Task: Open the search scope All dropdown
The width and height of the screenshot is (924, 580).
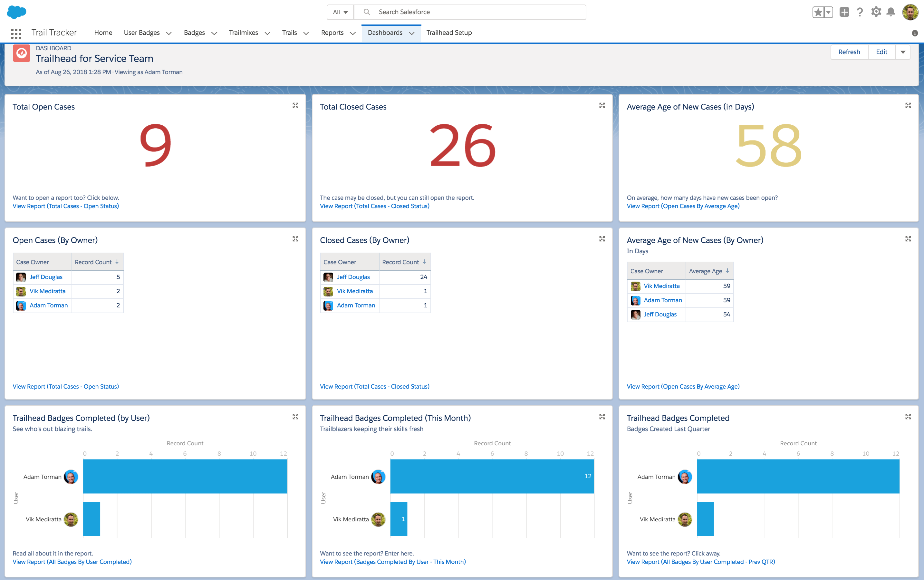Action: (340, 12)
